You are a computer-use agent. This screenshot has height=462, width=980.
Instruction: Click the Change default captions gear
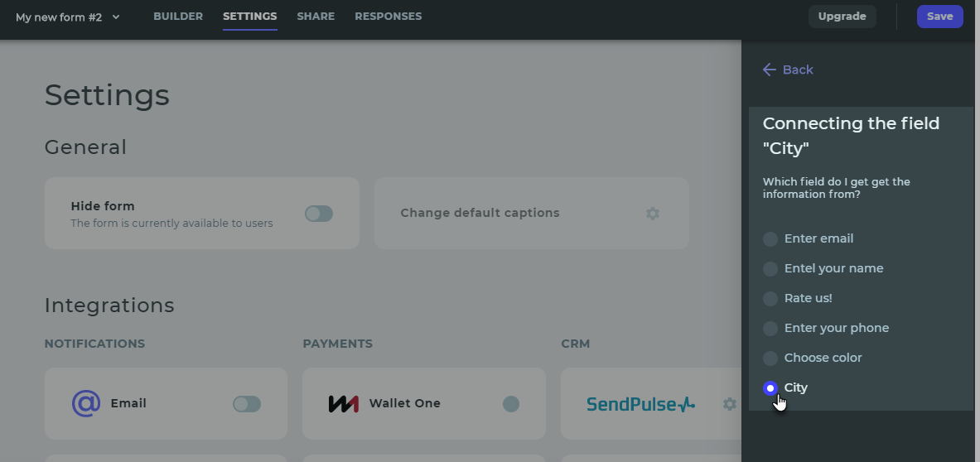(x=653, y=214)
